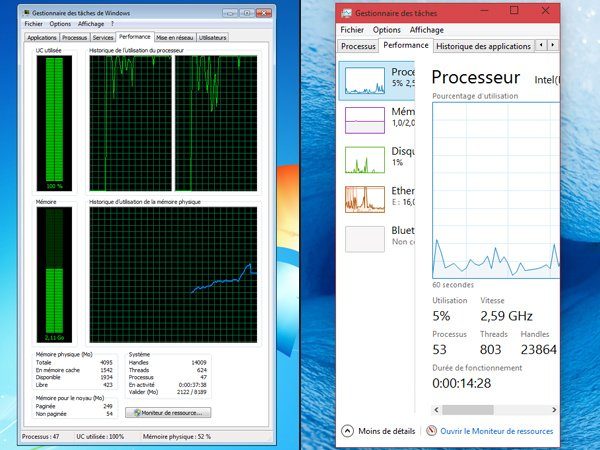The height and width of the screenshot is (450, 600).
Task: Click Processus : 47 in the status bar
Action: 41,437
